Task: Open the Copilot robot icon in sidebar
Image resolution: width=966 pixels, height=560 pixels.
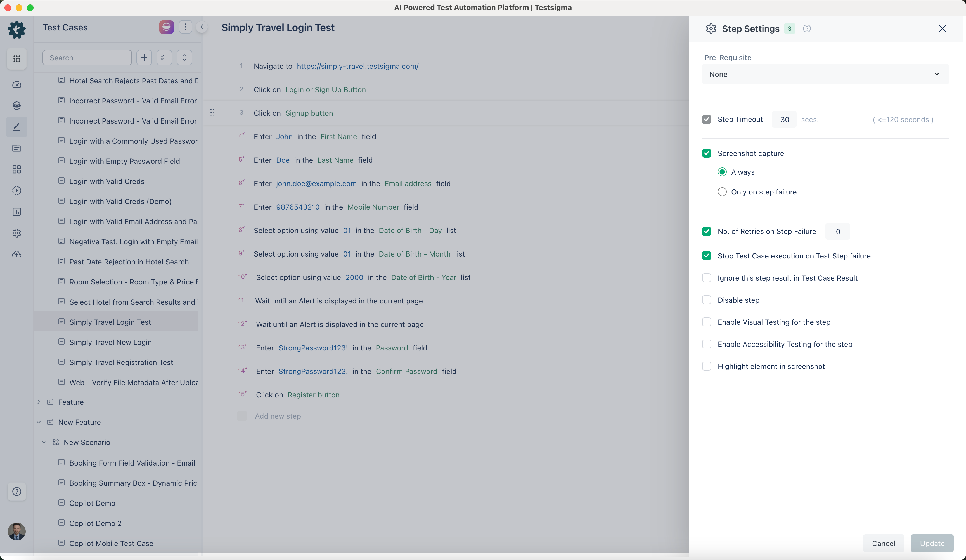Action: point(16,106)
